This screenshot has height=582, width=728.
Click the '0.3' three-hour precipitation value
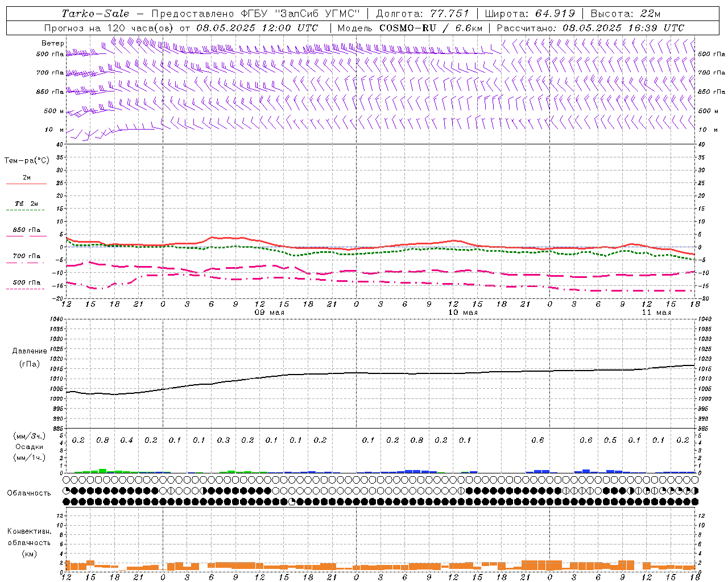click(x=223, y=440)
